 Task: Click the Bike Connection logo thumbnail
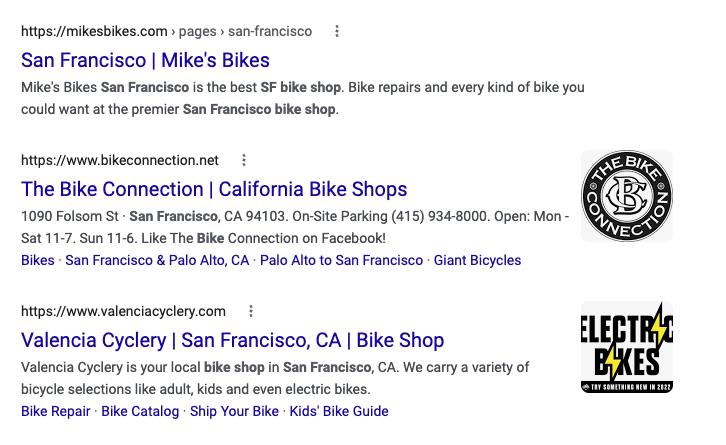point(627,196)
